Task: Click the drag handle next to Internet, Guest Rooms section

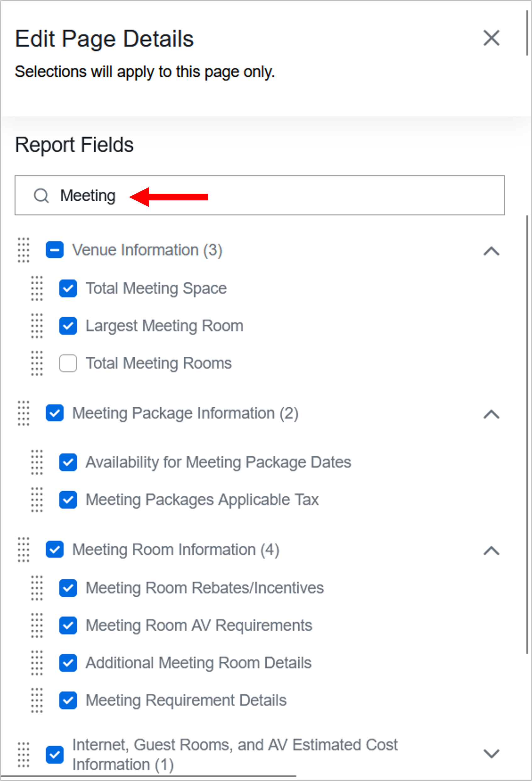Action: 23,755
